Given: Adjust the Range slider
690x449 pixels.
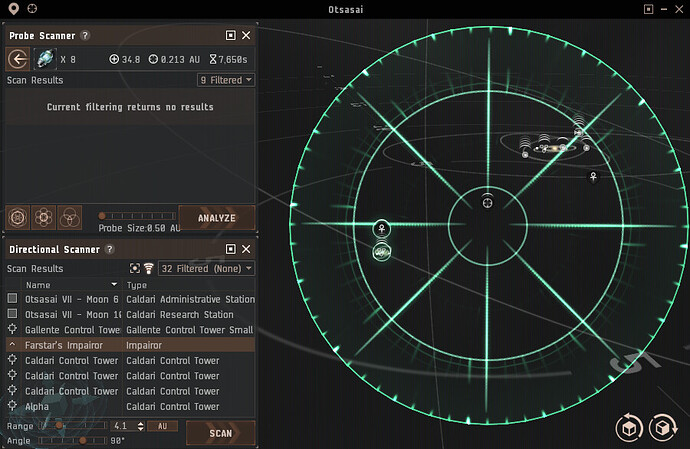Looking at the screenshot, I should point(73,425).
